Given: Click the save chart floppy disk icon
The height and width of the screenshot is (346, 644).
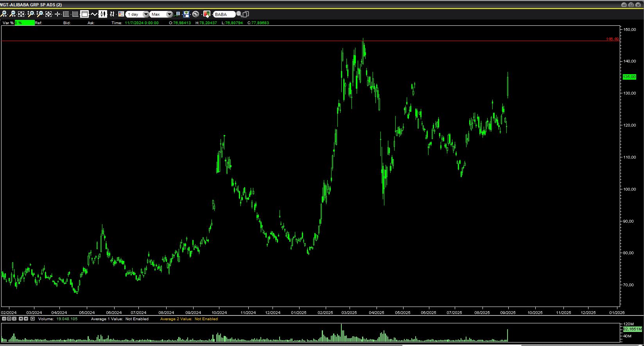Looking at the screenshot, I should [187, 14].
